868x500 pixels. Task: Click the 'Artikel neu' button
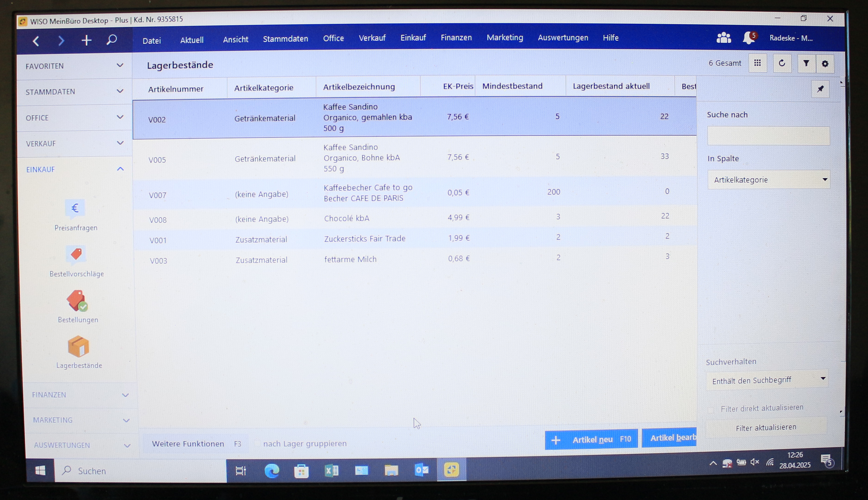click(591, 439)
